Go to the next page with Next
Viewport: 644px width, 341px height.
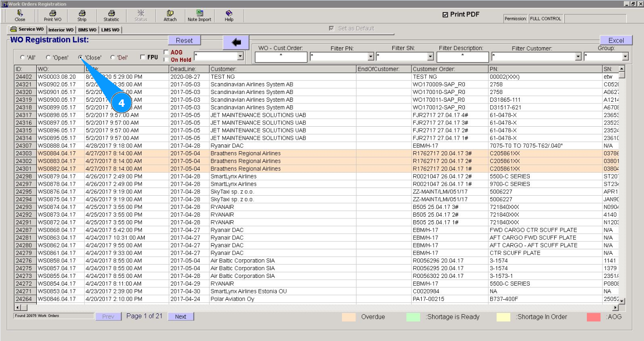[x=181, y=316]
